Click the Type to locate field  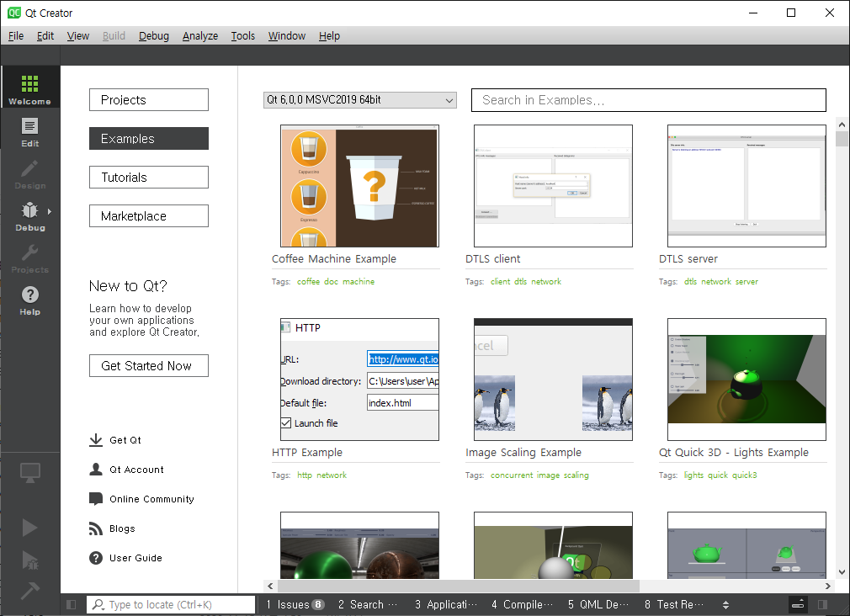pos(171,604)
